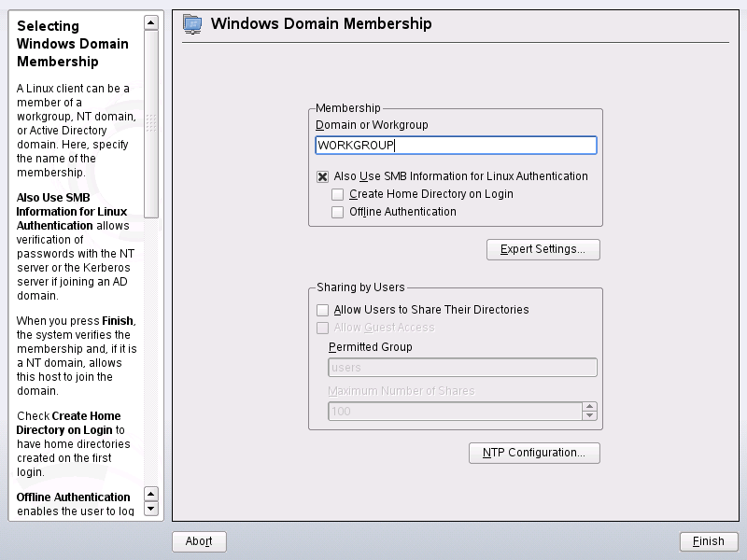Increase Maximum Number of Shares with up arrow
Image resolution: width=747 pixels, height=560 pixels.
click(590, 407)
